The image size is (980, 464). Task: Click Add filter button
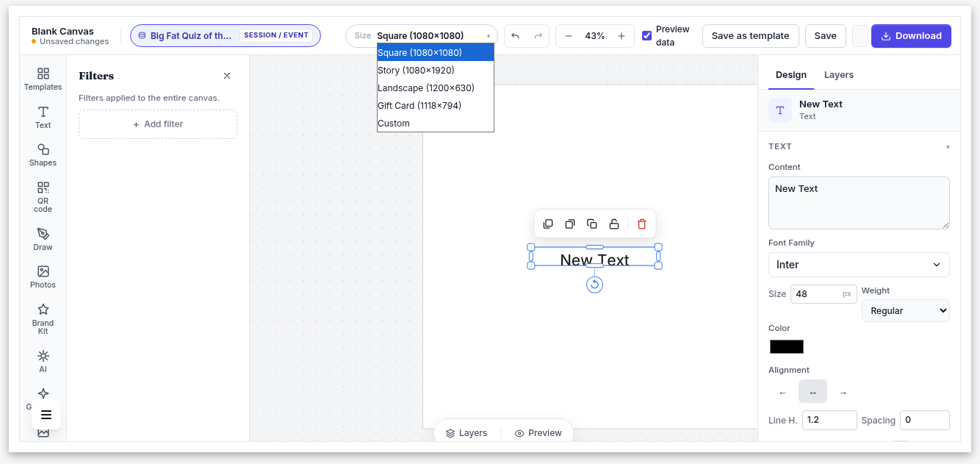point(158,124)
